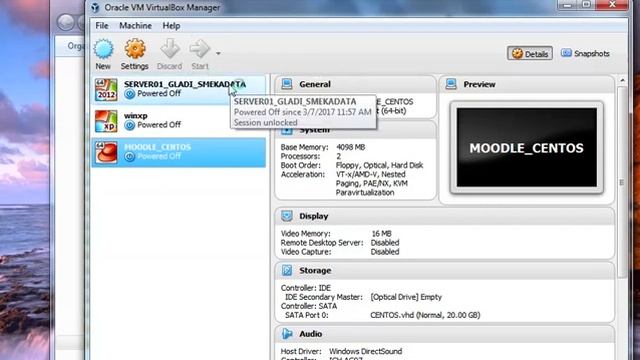Click powered off status icon of MOODLE_CENTOS

(x=130, y=156)
